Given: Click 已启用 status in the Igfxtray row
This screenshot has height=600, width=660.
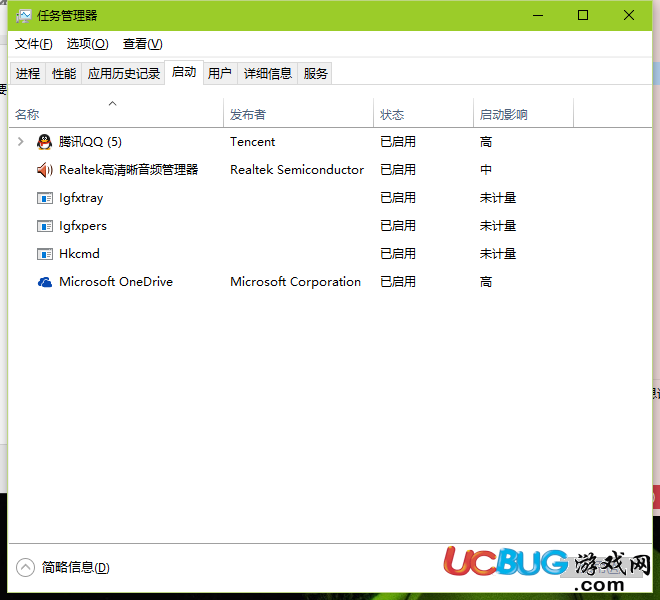Looking at the screenshot, I should click(x=398, y=198).
